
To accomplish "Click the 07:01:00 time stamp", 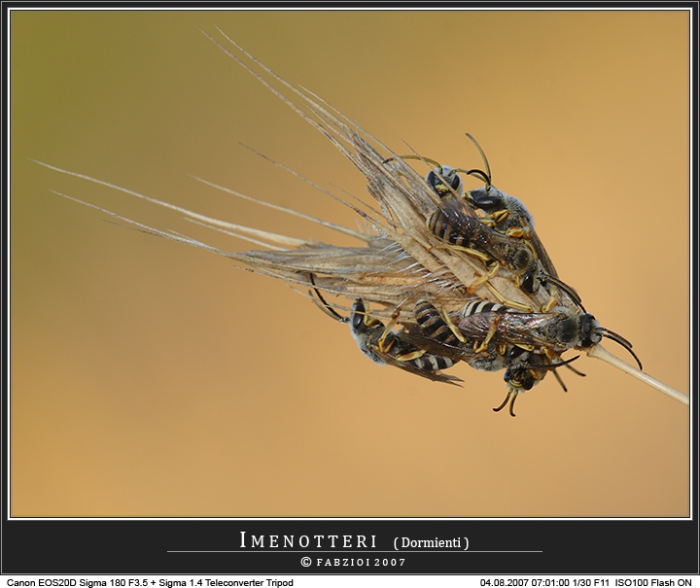I will coord(550,582).
